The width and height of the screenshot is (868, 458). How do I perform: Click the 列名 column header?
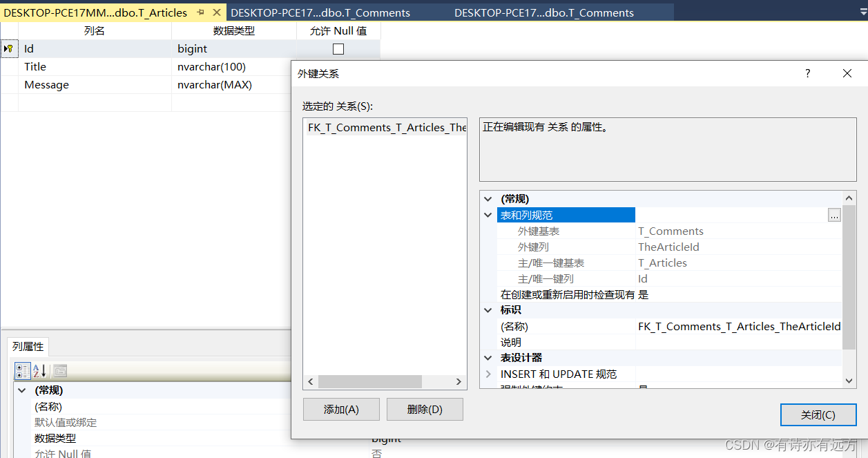tap(95, 30)
